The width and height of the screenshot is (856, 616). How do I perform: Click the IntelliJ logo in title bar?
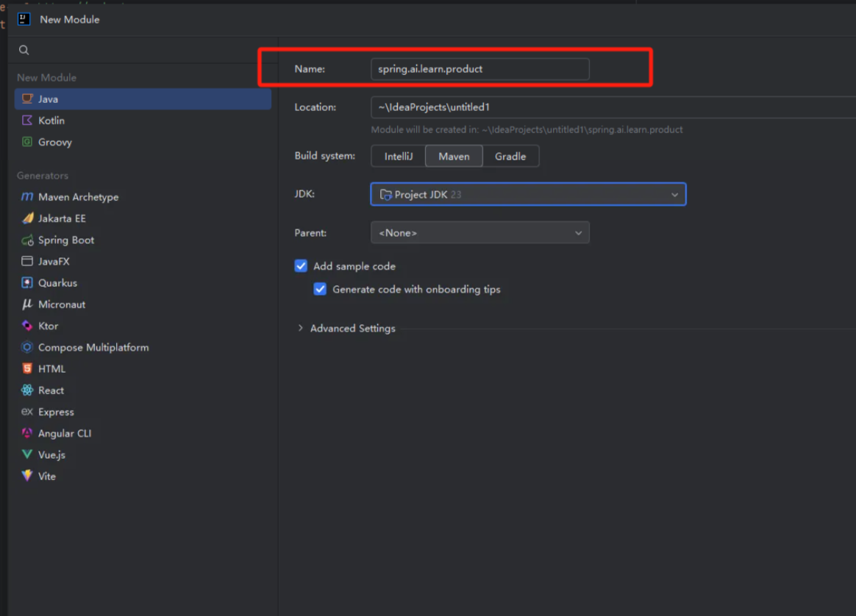click(x=24, y=20)
